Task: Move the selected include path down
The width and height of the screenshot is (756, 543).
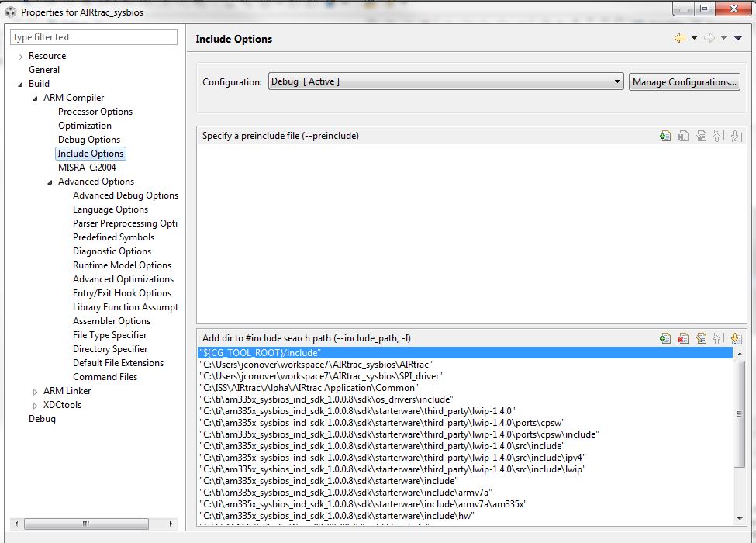Action: pyautogui.click(x=738, y=337)
